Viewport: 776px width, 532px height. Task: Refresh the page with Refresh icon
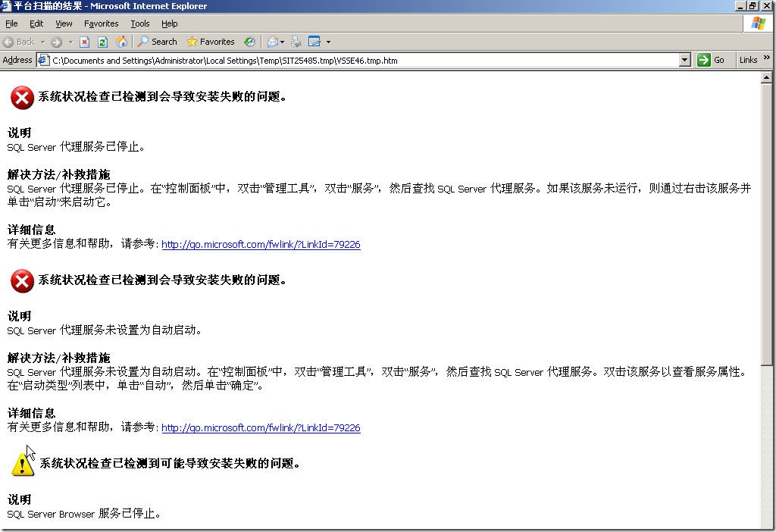102,42
